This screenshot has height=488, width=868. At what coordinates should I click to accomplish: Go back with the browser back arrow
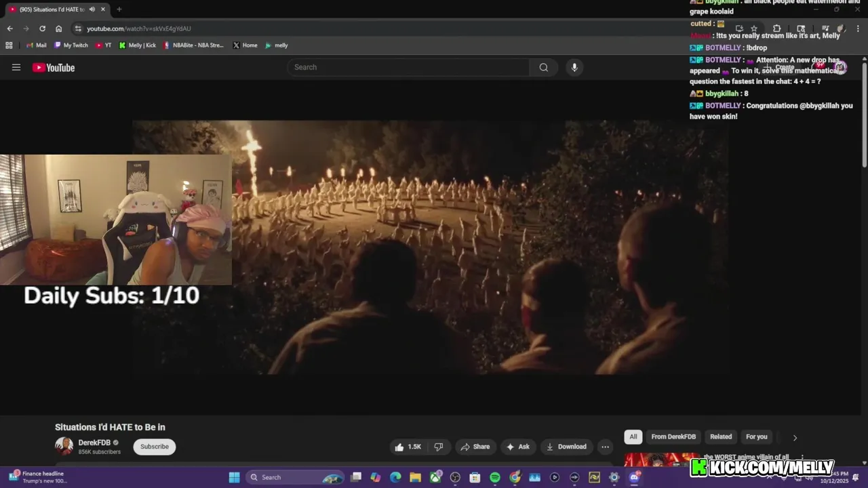click(9, 28)
